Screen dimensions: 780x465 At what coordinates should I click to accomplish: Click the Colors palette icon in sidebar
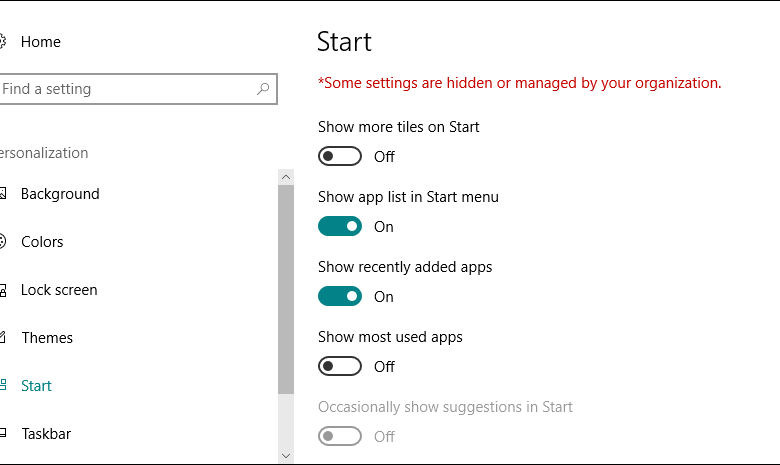pyautogui.click(x=2, y=242)
